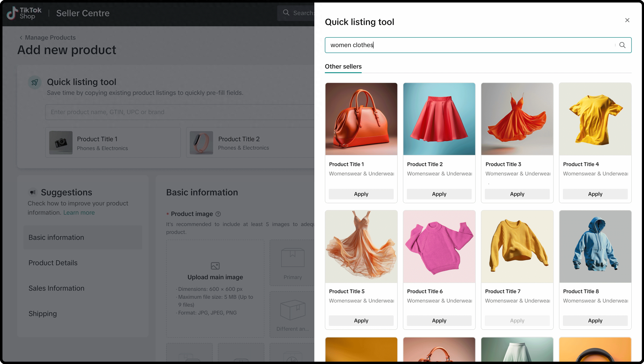Click the Manage Products breadcrumb link
Image resolution: width=644 pixels, height=364 pixels.
pyautogui.click(x=50, y=37)
